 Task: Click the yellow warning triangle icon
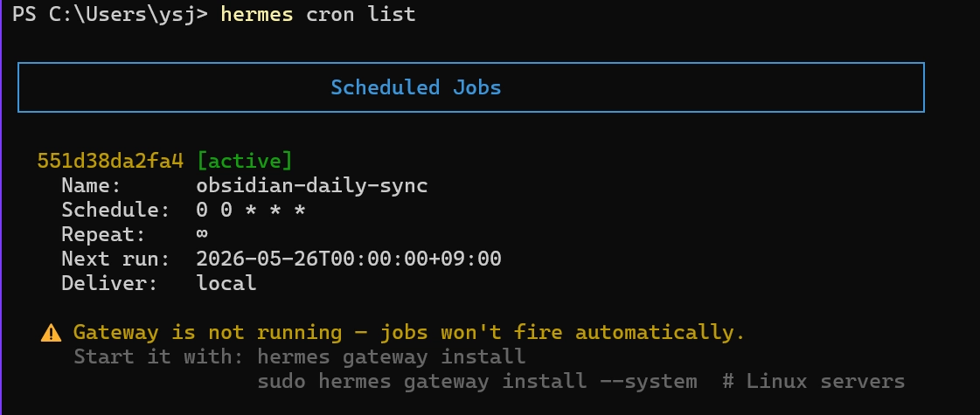52,333
